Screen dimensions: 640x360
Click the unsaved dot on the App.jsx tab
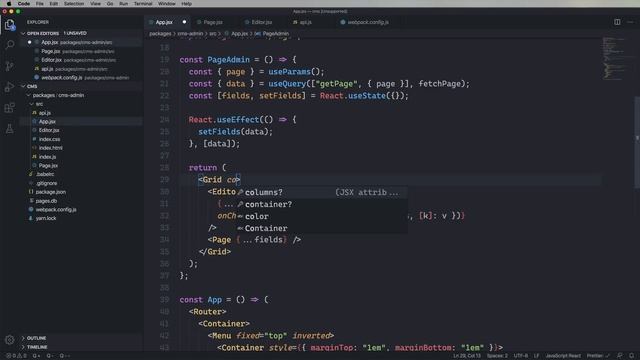[x=184, y=22]
